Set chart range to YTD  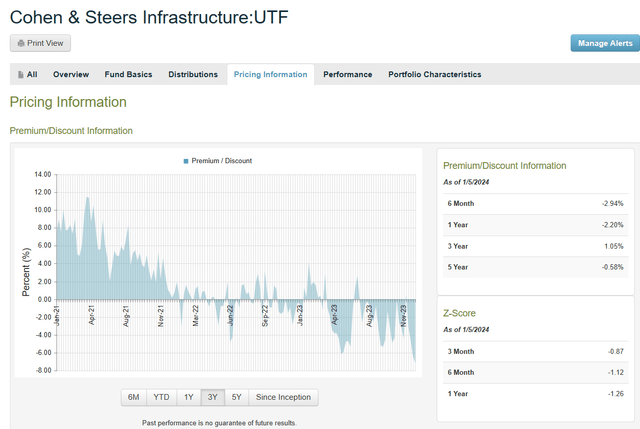pyautogui.click(x=161, y=397)
